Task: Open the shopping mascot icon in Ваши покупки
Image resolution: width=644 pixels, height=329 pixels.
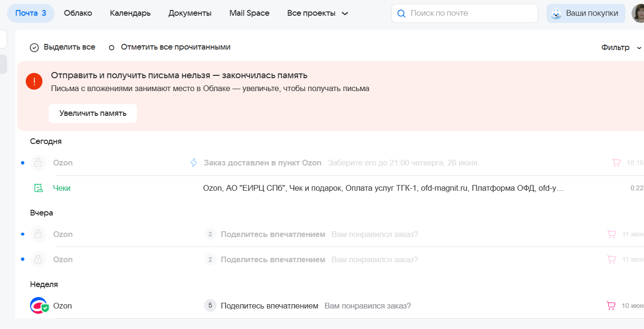Action: (556, 13)
